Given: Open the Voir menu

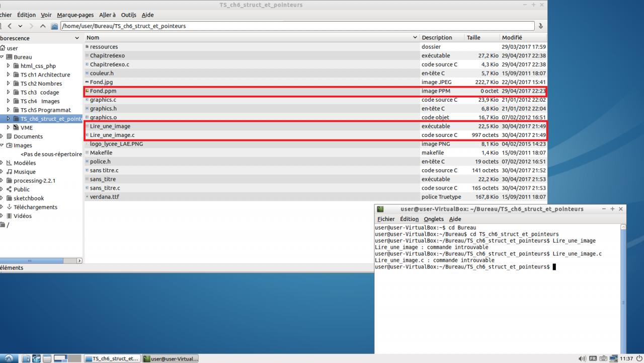Looking at the screenshot, I should click(x=46, y=15).
